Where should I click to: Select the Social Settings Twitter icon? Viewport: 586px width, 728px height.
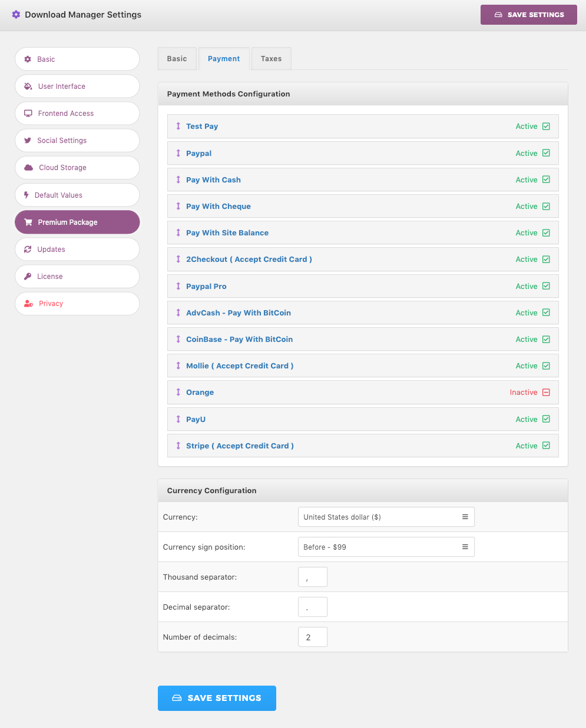28,140
